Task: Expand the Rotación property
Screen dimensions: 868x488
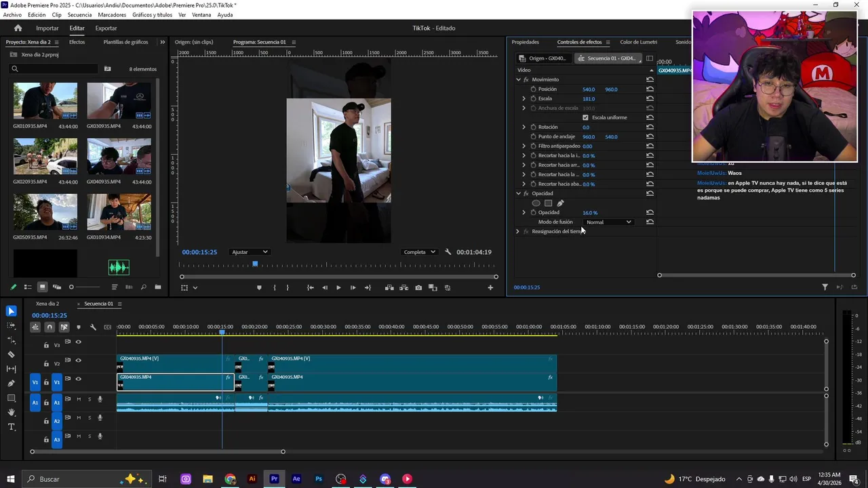Action: pyautogui.click(x=524, y=127)
